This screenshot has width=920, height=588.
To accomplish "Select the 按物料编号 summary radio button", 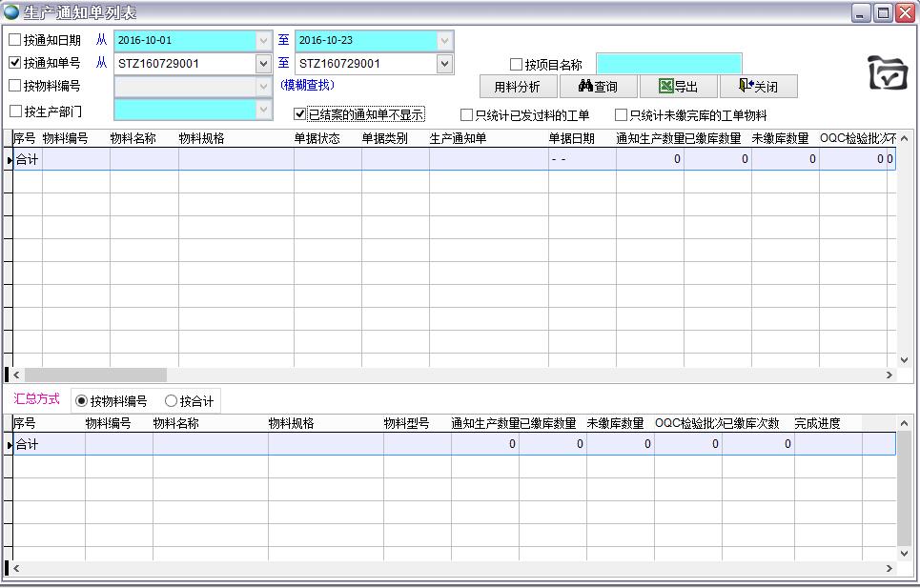I will tap(81, 401).
